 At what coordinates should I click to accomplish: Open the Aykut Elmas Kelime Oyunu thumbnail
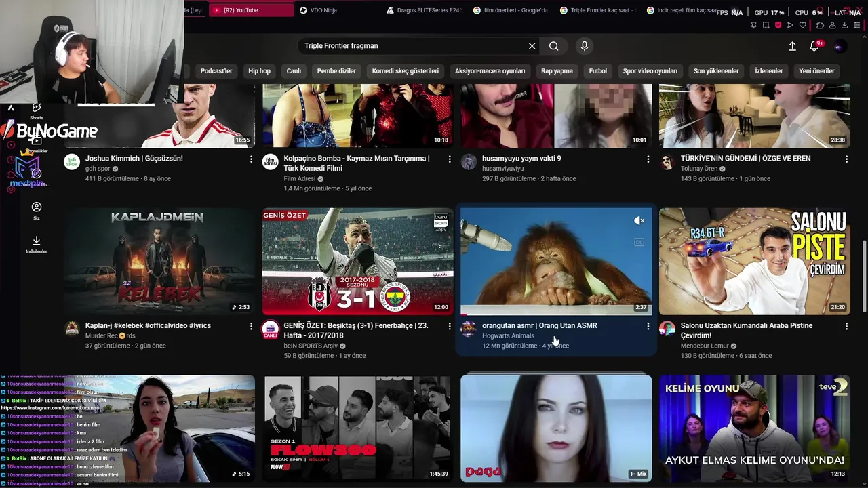coord(755,429)
